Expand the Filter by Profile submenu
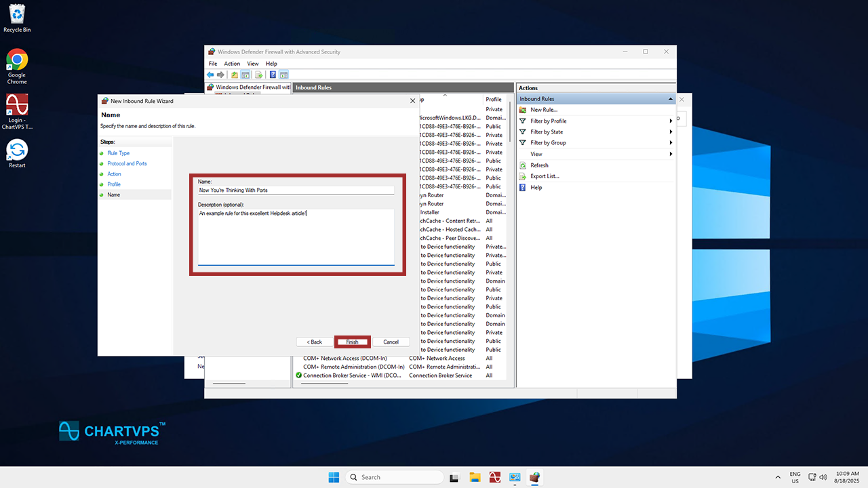 coord(671,121)
